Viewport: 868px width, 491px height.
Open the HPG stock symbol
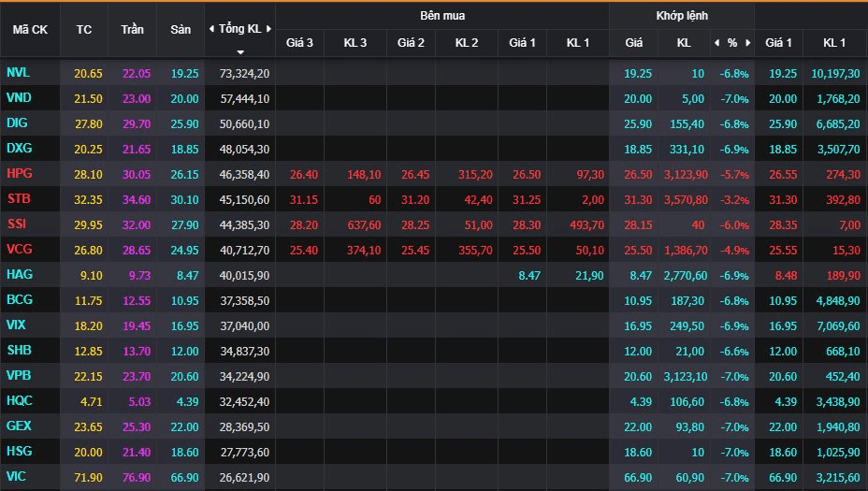[x=19, y=174]
